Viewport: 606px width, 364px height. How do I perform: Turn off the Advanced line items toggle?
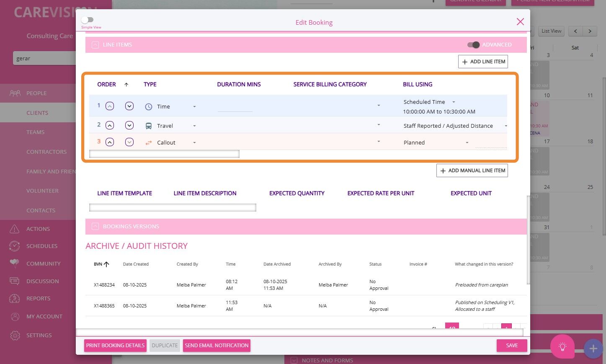(474, 45)
